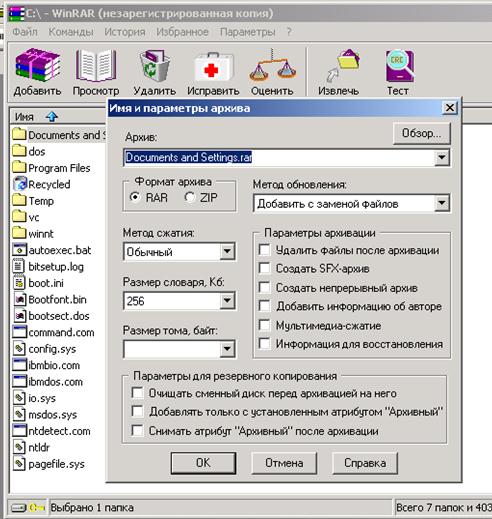Enable adding only files with Архивный attribute
Image resolution: width=492 pixels, height=519 pixels.
coord(137,411)
